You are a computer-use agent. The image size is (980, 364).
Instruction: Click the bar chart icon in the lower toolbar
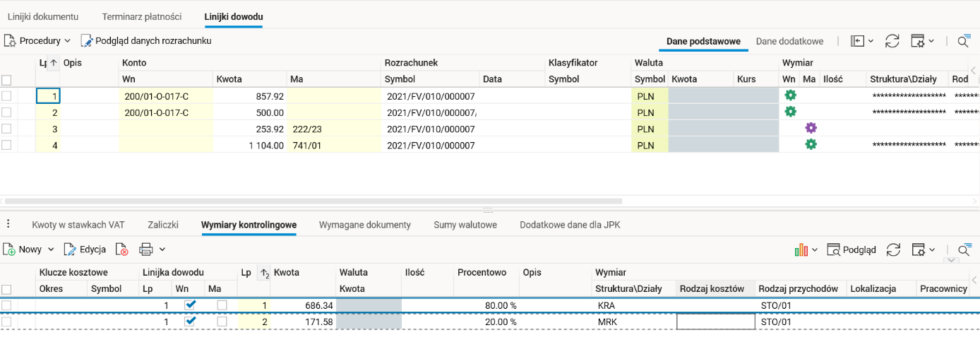[801, 249]
